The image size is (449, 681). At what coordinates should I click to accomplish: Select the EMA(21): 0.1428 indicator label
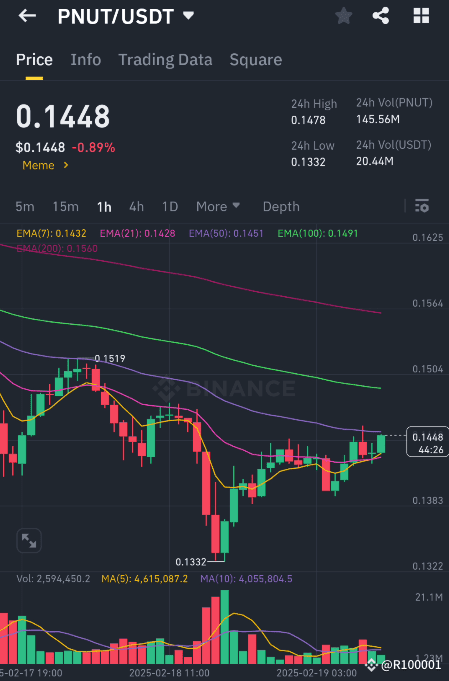tap(137, 234)
